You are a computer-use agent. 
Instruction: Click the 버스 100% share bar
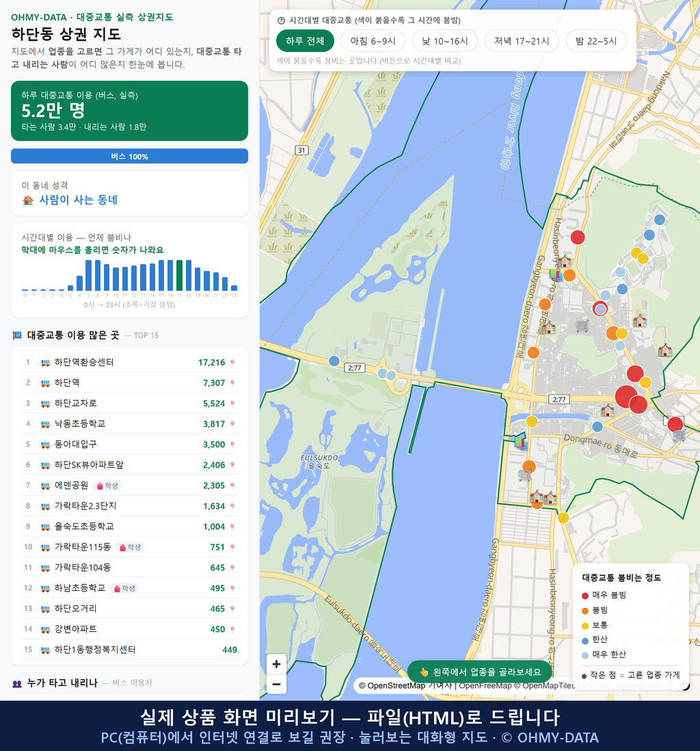click(129, 156)
